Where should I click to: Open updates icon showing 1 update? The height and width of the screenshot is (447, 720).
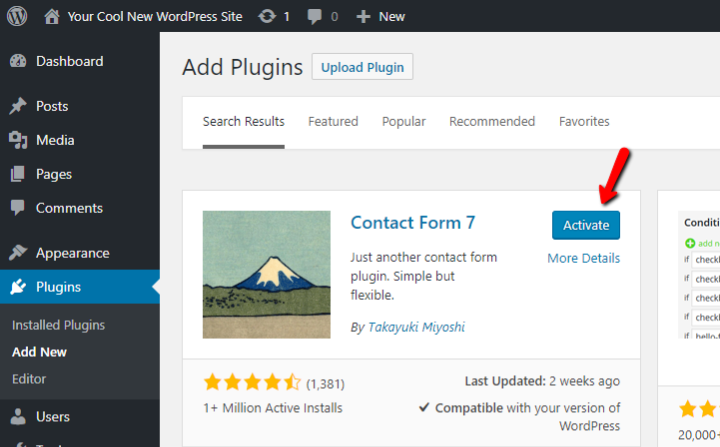[267, 17]
